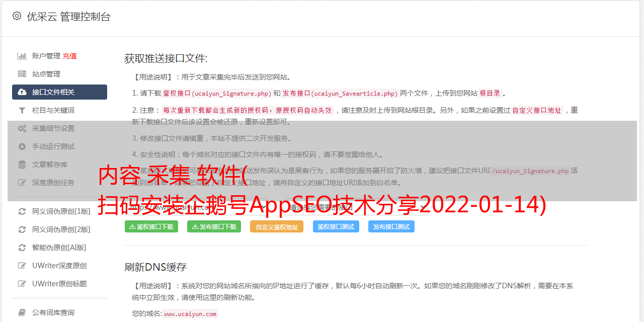Click the green 发布接口下载 button

pos(214,226)
